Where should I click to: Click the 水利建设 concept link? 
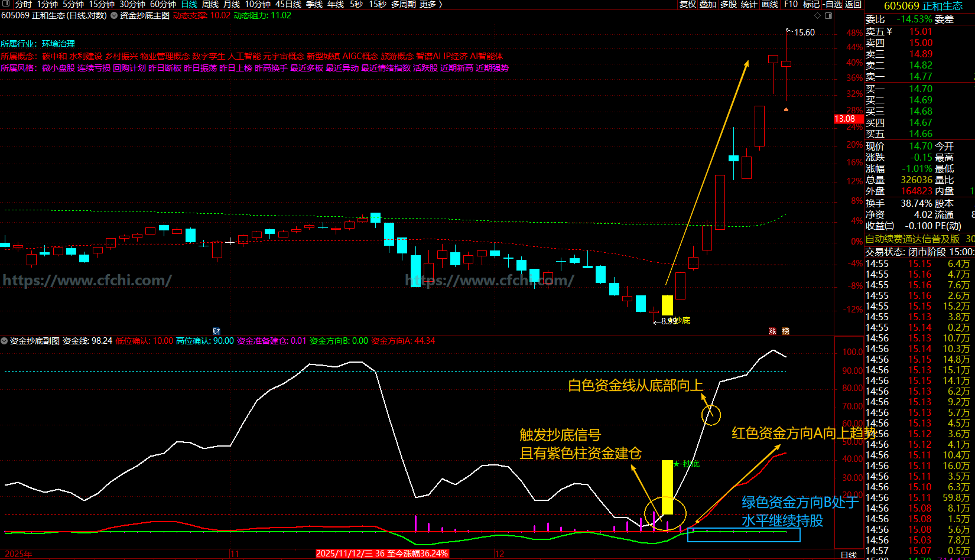click(x=86, y=56)
